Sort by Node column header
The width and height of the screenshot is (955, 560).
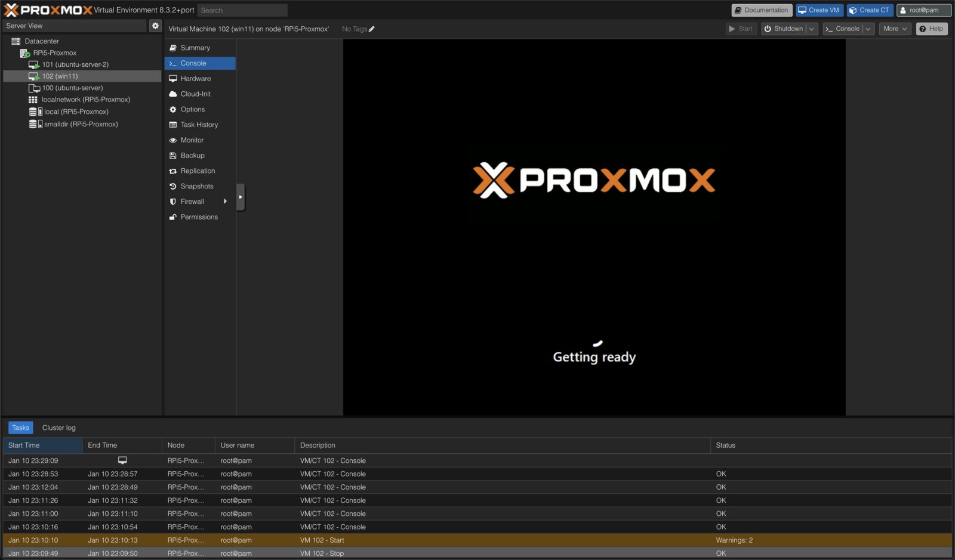[x=189, y=445]
